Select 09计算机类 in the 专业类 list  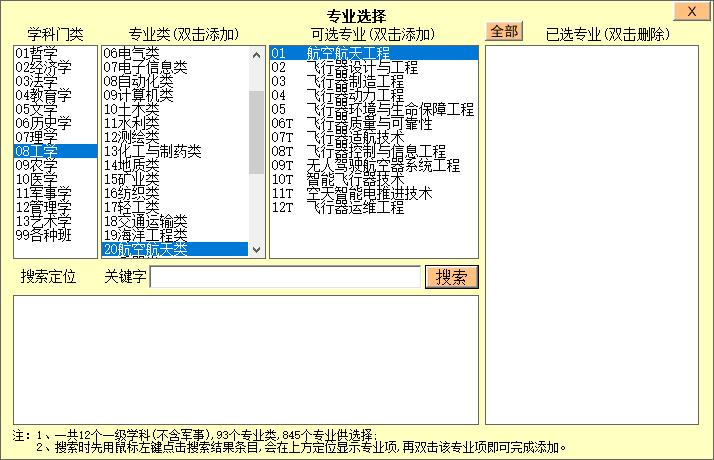(138, 95)
